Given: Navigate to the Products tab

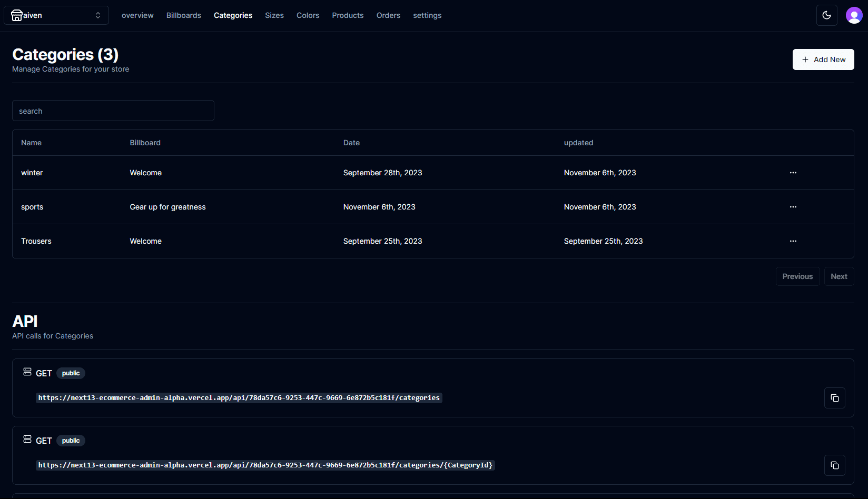Looking at the screenshot, I should (x=348, y=15).
